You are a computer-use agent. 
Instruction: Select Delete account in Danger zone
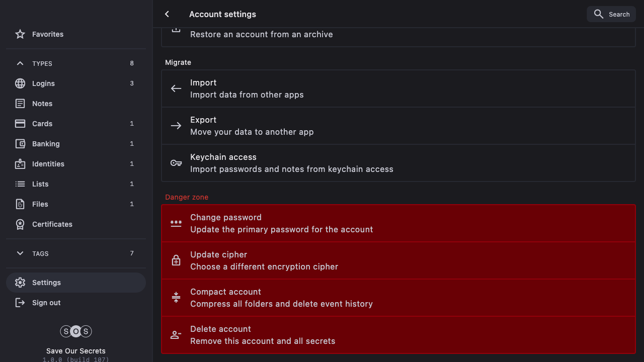coord(397,335)
